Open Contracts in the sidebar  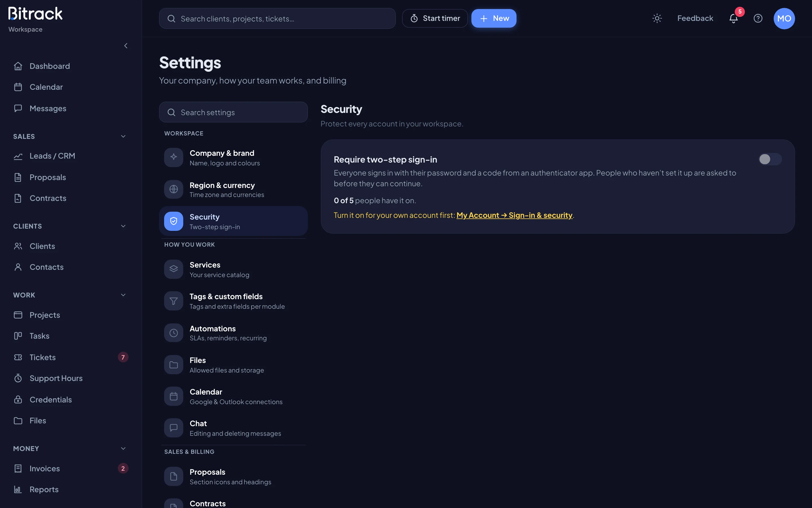pos(71,198)
